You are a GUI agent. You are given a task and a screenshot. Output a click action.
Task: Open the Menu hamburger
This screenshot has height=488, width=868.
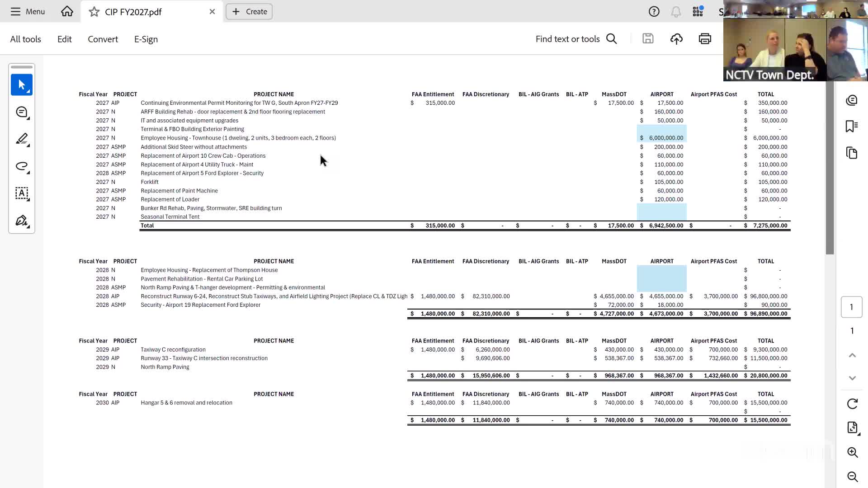[28, 12]
